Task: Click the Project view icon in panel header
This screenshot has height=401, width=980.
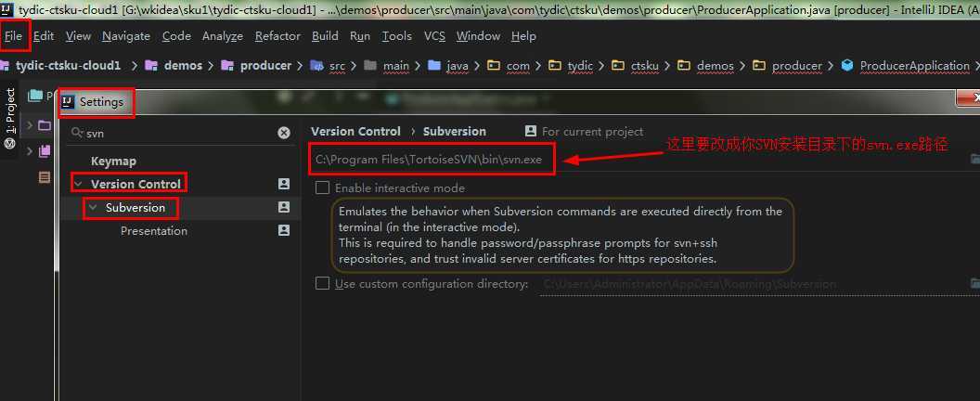Action: (x=35, y=96)
